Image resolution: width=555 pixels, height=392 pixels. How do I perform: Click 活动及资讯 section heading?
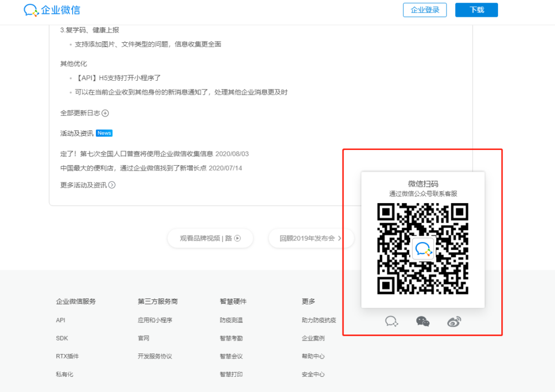click(77, 133)
